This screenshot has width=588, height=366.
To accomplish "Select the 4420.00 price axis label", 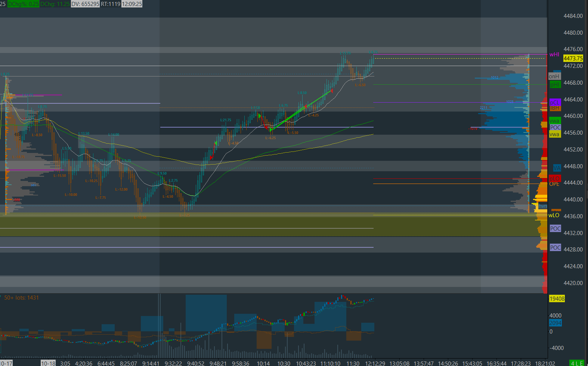I will point(573,283).
